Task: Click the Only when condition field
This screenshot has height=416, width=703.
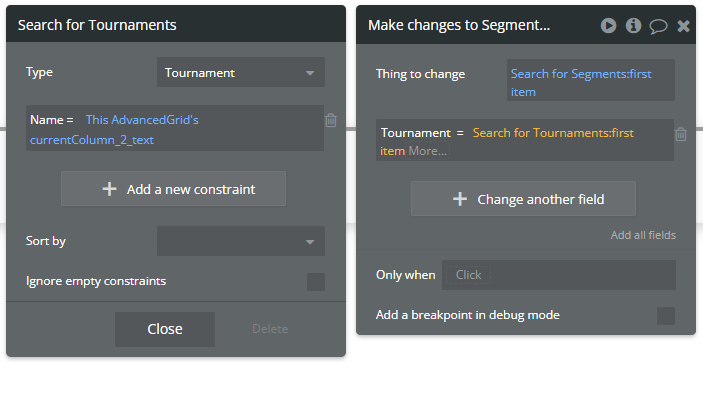Action: click(558, 275)
